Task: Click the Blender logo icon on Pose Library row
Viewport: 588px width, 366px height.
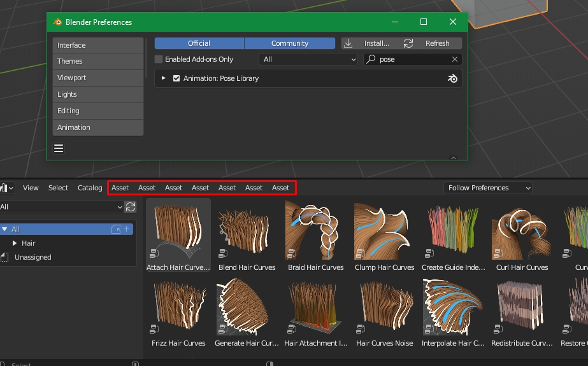Action: click(x=452, y=78)
